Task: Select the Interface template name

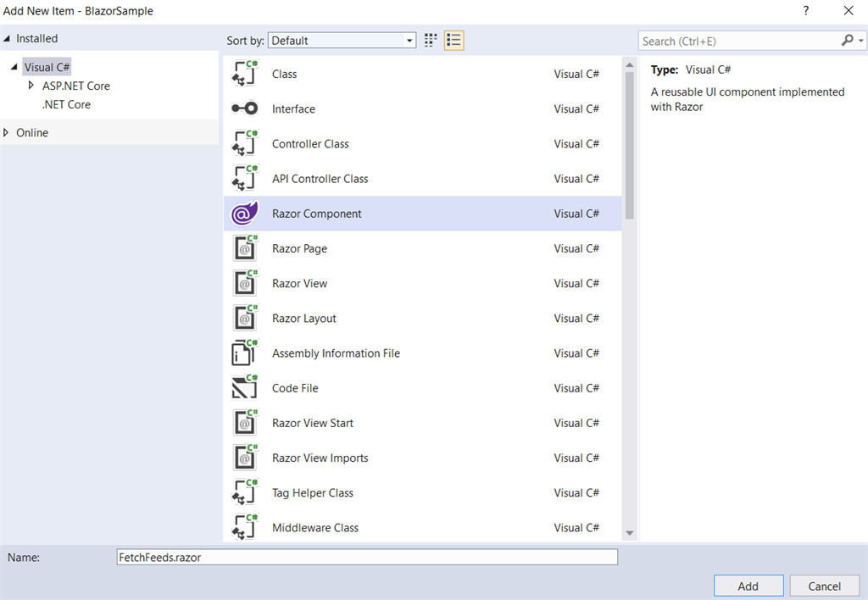Action: coord(293,109)
